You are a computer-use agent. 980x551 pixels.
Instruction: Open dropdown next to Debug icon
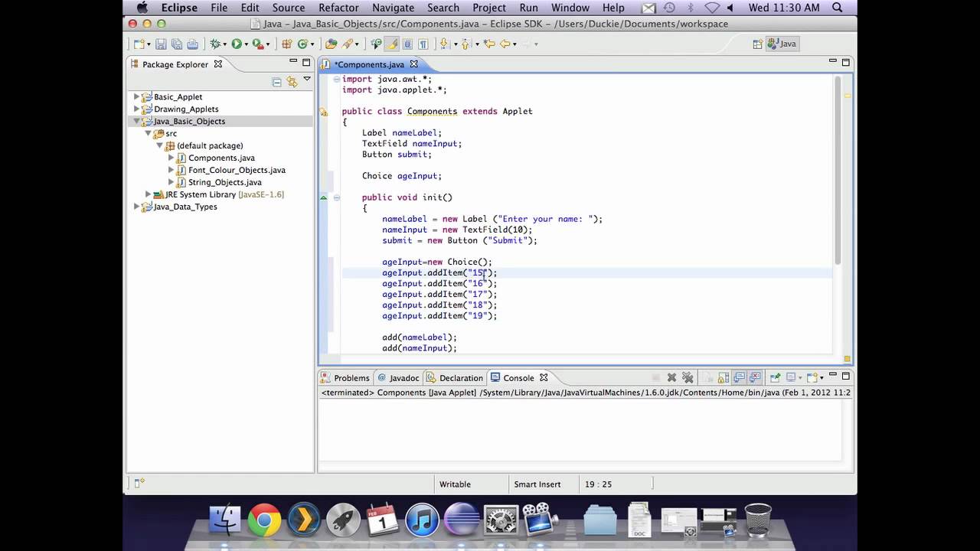click(x=224, y=44)
